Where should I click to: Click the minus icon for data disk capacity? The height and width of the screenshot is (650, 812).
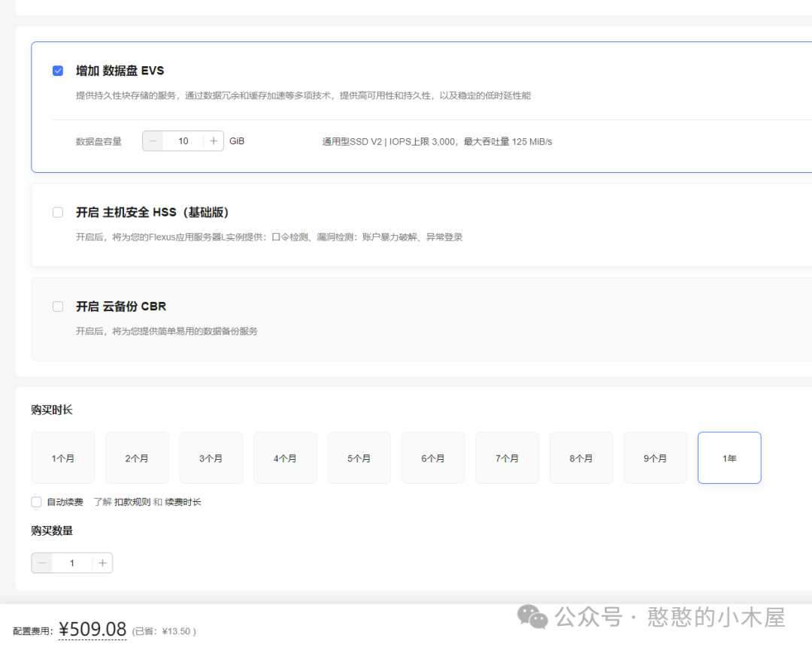click(x=153, y=141)
